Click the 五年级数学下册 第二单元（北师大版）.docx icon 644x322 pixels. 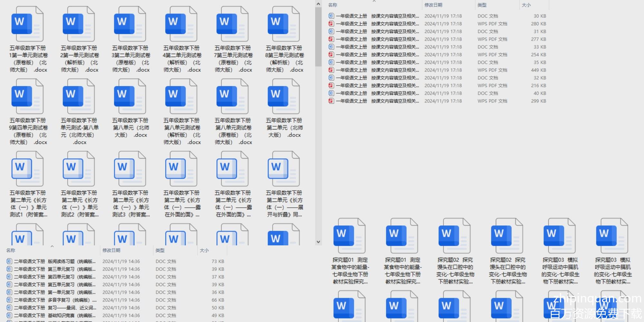click(x=283, y=97)
